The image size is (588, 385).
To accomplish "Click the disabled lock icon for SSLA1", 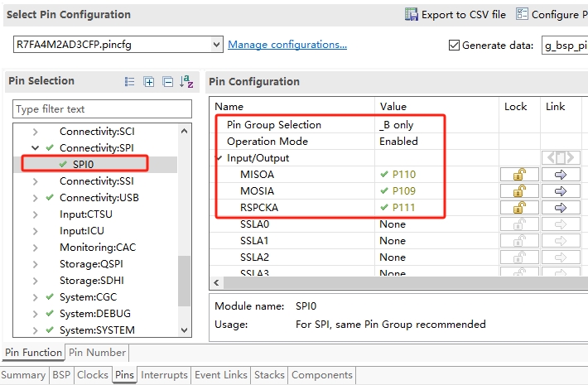I will [519, 241].
